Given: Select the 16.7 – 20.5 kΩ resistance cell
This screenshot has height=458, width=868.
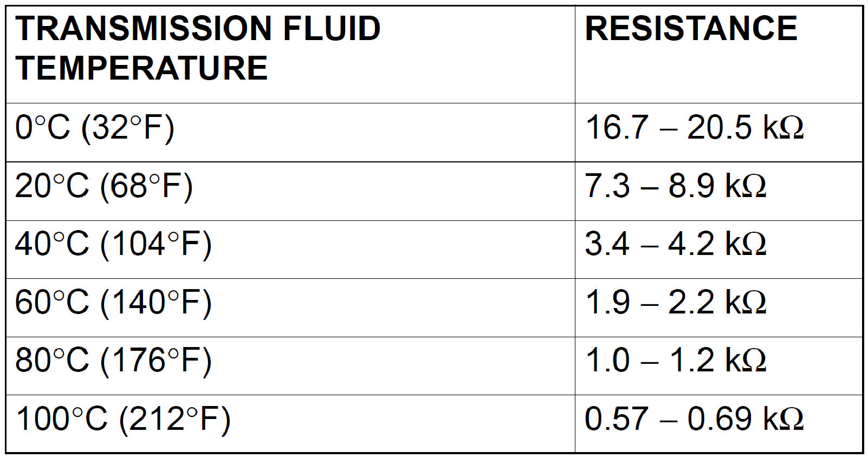Looking at the screenshot, I should (x=694, y=128).
